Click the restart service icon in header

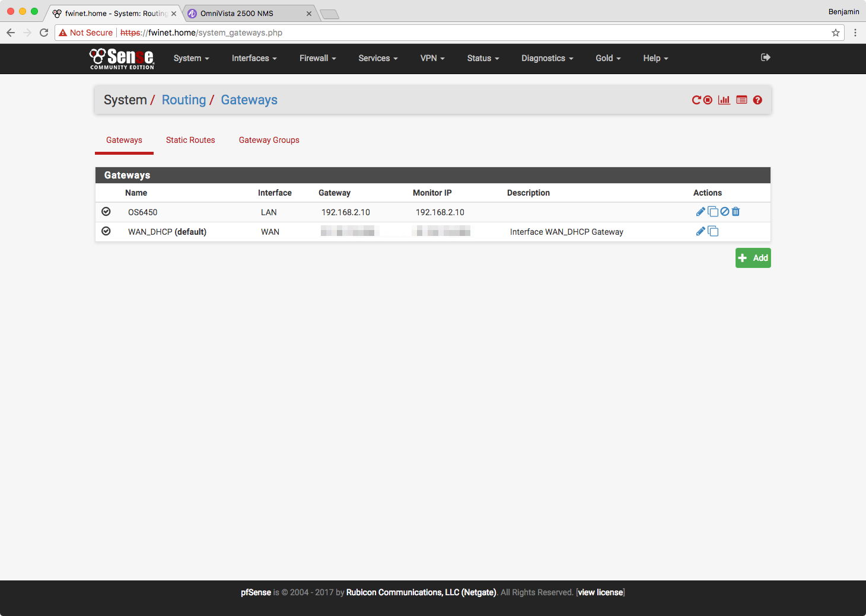point(696,100)
